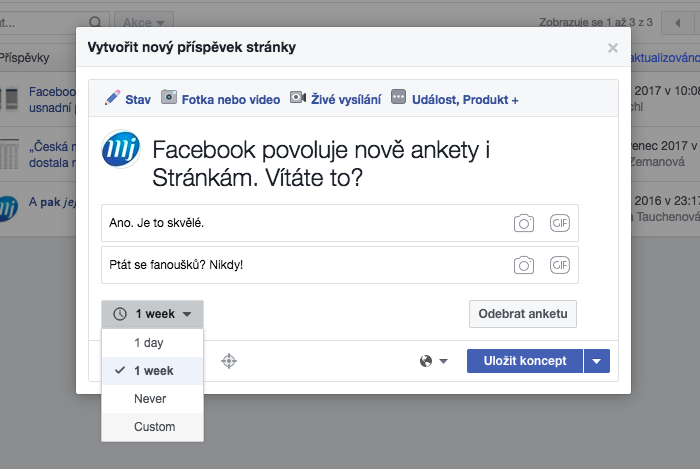Click the page profile logo avatar

click(121, 149)
